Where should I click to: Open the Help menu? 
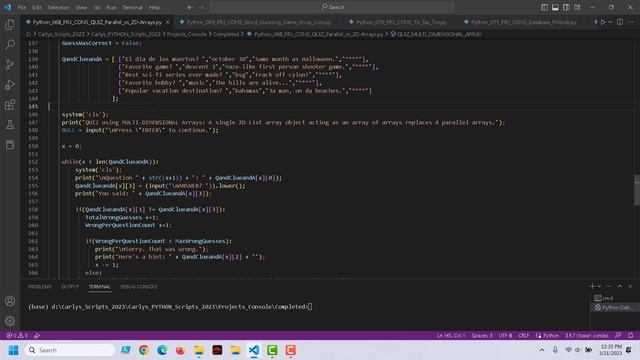point(154,7)
